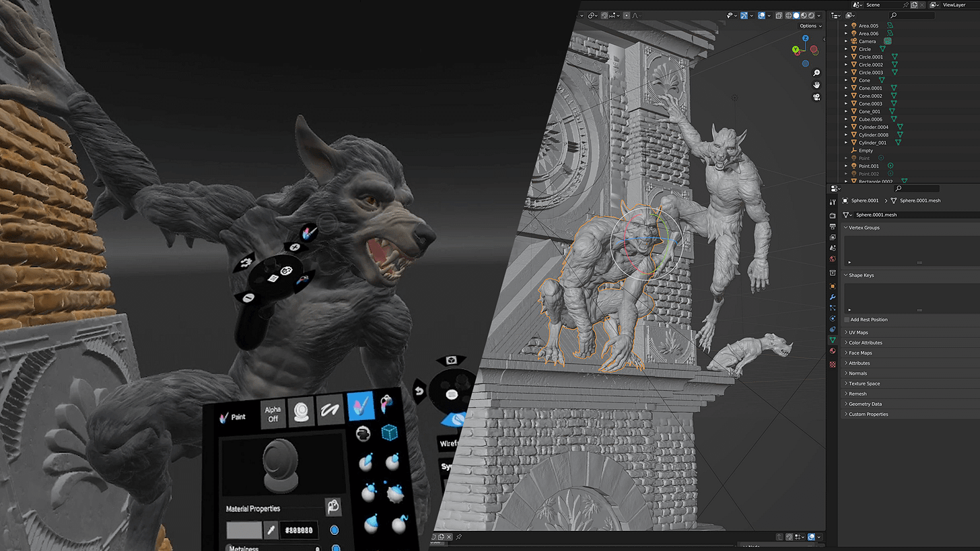Enable Wireframe viewport shading in the header
This screenshot has height=551, width=980.
pos(789,15)
